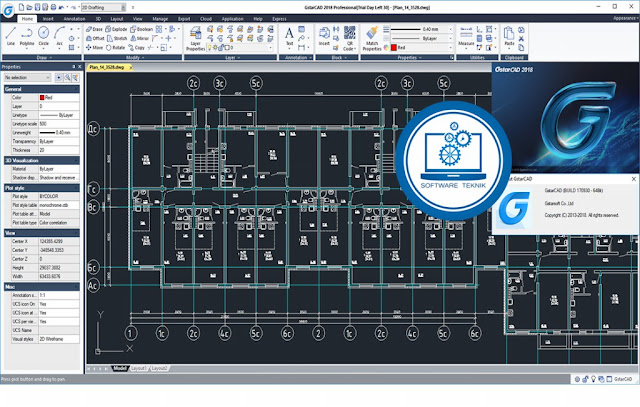Image resolution: width=640 pixels, height=407 pixels.
Task: Click the Center X value field
Action: click(x=59, y=241)
